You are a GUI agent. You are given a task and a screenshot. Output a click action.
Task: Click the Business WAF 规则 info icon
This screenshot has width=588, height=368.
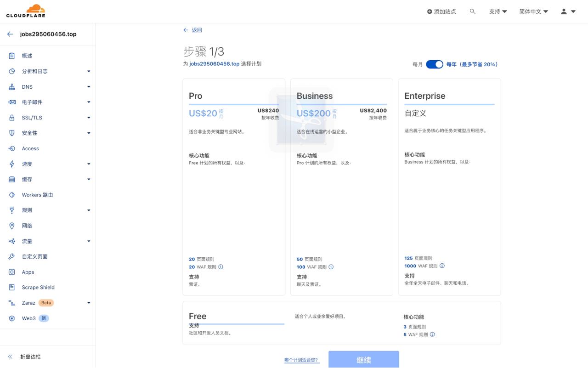click(331, 267)
